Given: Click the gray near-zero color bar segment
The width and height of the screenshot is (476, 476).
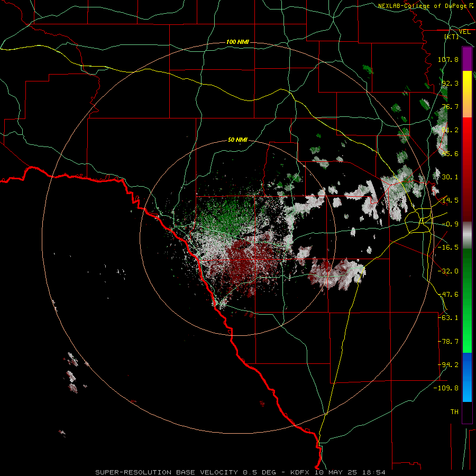Looking at the screenshot, I should 467,235.
